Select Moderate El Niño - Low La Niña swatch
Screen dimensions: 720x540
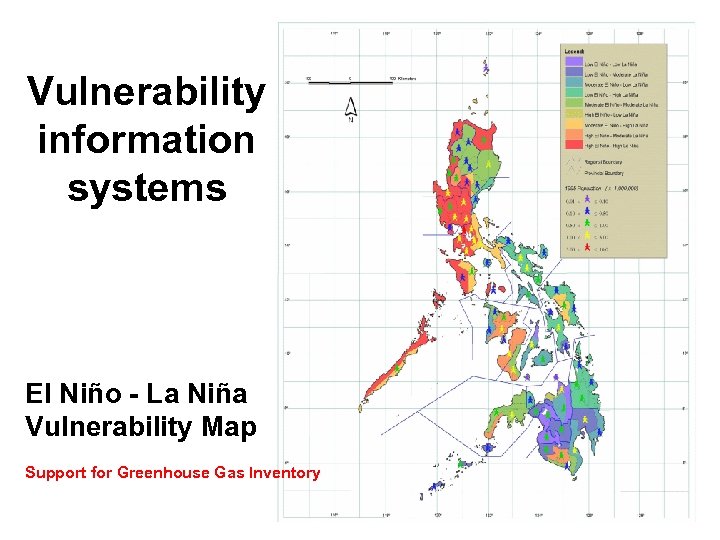pos(574,82)
